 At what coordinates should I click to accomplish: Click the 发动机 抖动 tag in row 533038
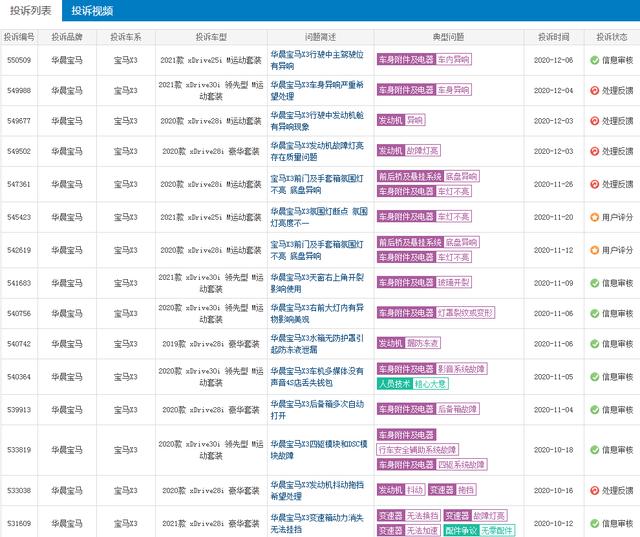click(401, 490)
